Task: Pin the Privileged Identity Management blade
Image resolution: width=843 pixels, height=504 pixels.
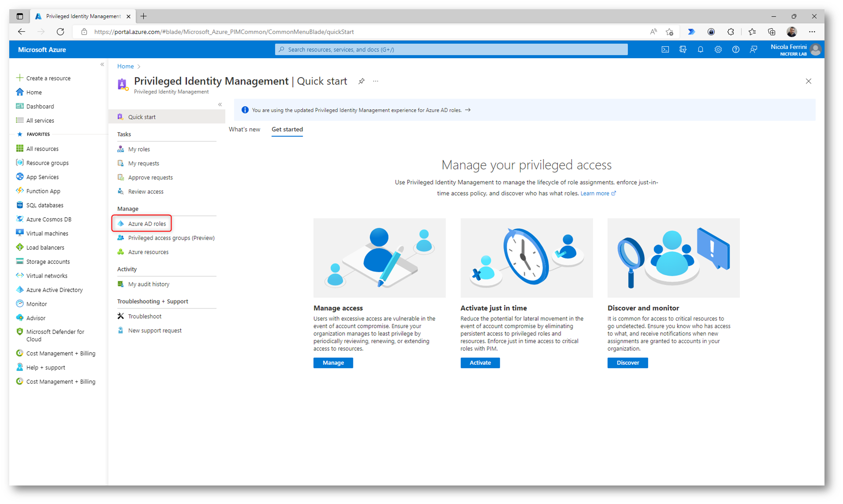Action: [361, 81]
